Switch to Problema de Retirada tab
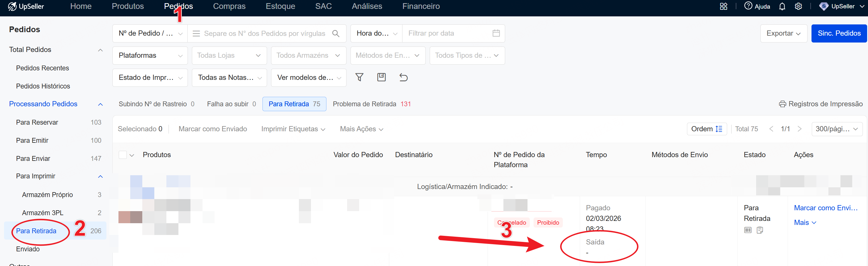 point(372,104)
